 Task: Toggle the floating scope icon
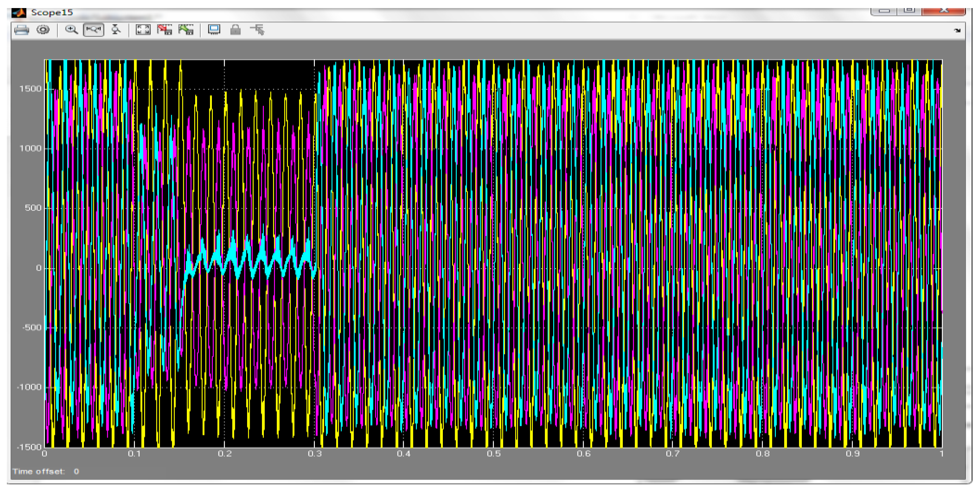click(x=214, y=30)
